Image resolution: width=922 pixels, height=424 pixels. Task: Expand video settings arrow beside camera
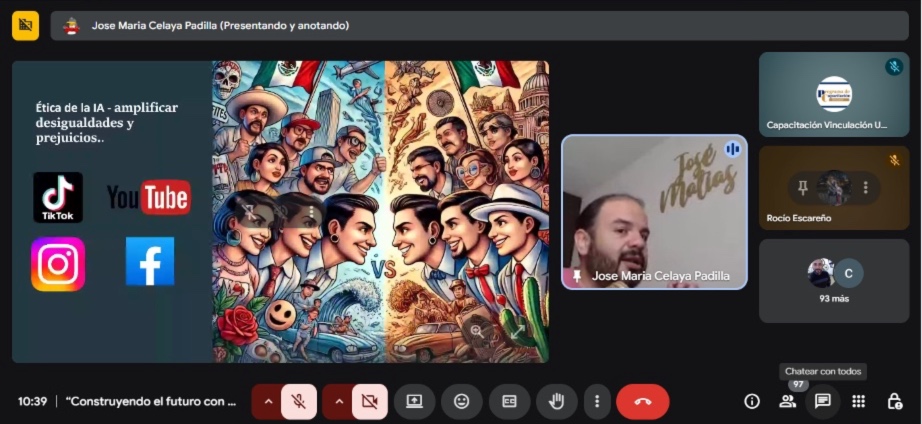[338, 401]
